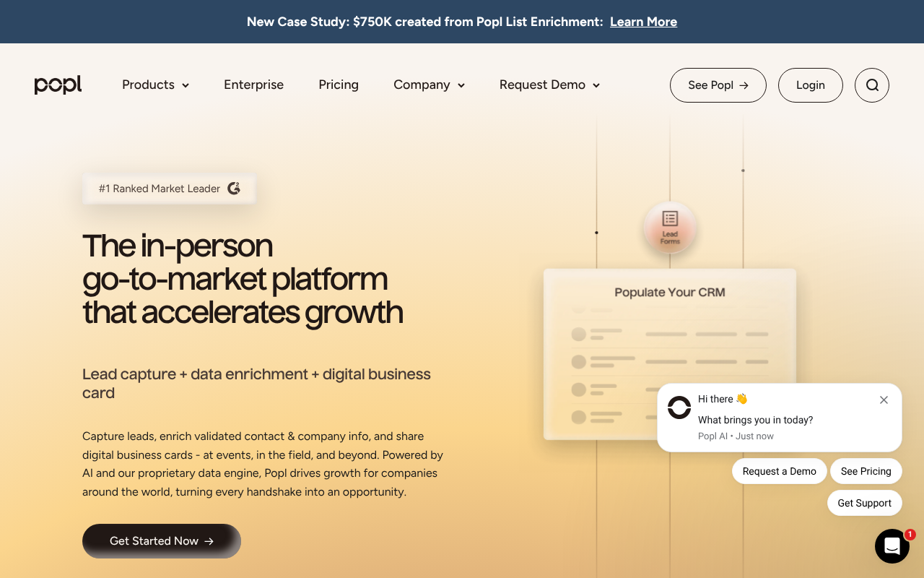Click the Popl AI chat avatar
The width and height of the screenshot is (924, 578).
pyautogui.click(x=679, y=407)
